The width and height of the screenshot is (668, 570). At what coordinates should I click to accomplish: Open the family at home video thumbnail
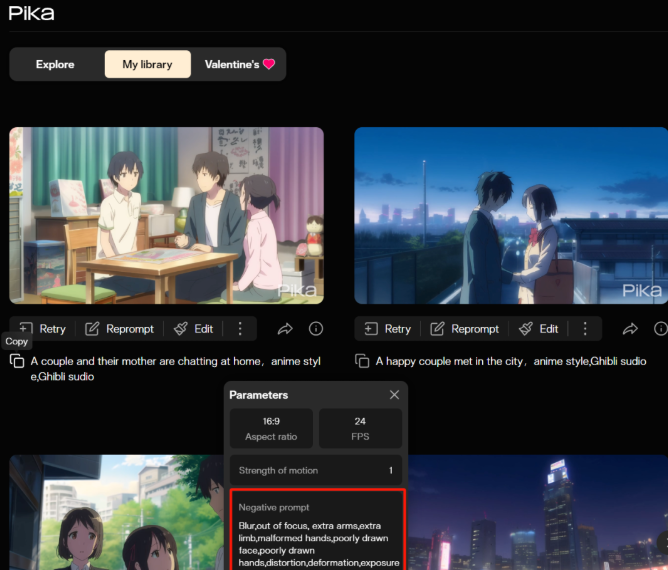point(167,215)
